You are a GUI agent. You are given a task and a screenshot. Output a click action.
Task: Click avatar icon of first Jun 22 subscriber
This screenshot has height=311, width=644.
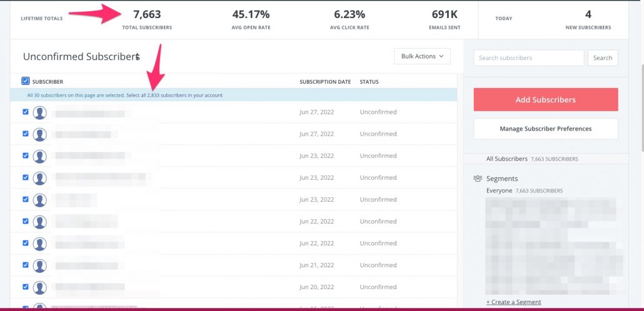pos(39,222)
